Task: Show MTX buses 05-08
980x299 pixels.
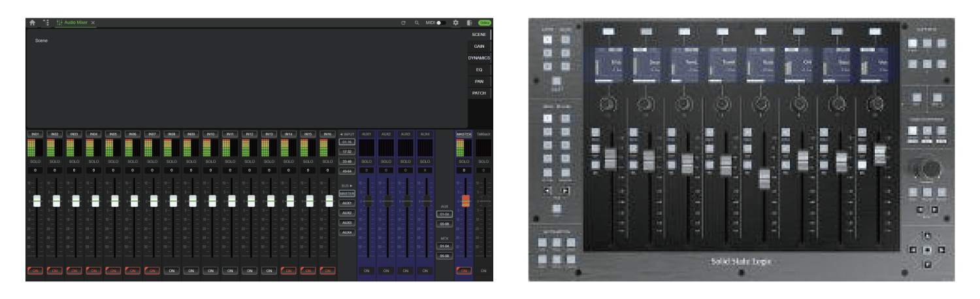Action: (x=445, y=256)
